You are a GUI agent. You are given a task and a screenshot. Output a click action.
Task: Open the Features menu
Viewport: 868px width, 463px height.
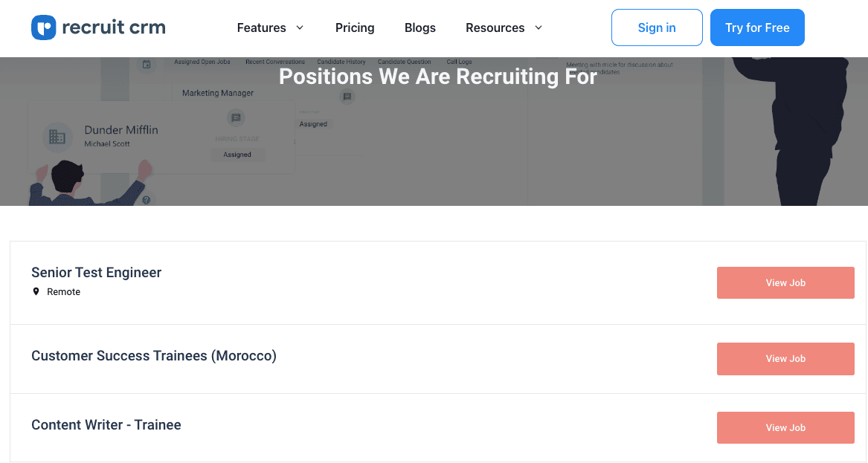[x=262, y=27]
